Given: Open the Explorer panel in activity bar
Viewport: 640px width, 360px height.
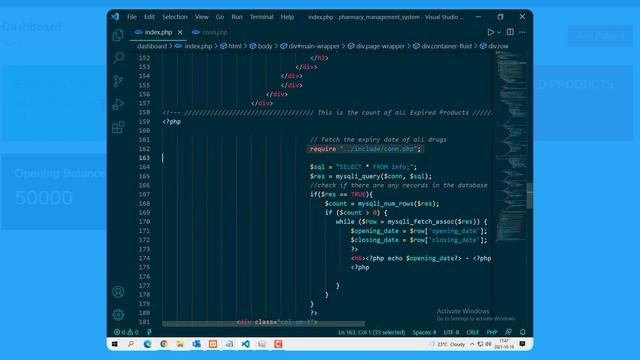Looking at the screenshot, I should click(118, 35).
